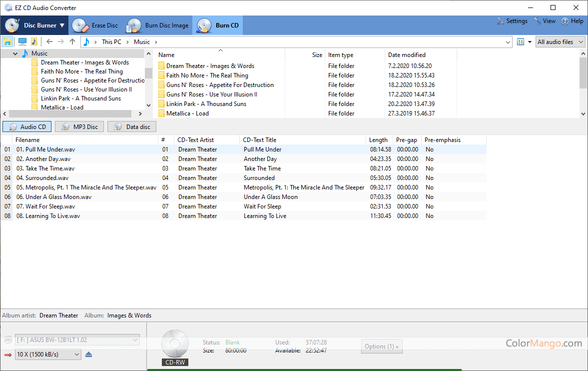Click the music note library icon in the toolbar
This screenshot has width=588, height=371.
pyautogui.click(x=34, y=41)
